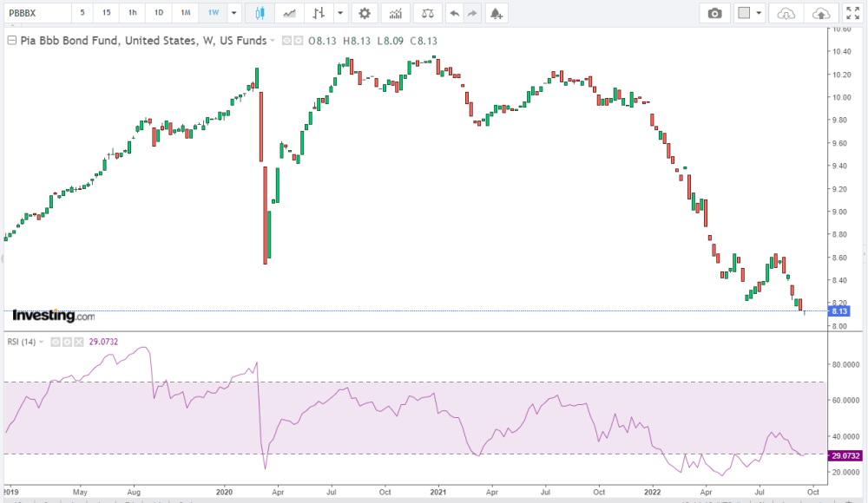Enter fullscreen chart mode
Viewport: 868px width, 503px height.
(852, 13)
